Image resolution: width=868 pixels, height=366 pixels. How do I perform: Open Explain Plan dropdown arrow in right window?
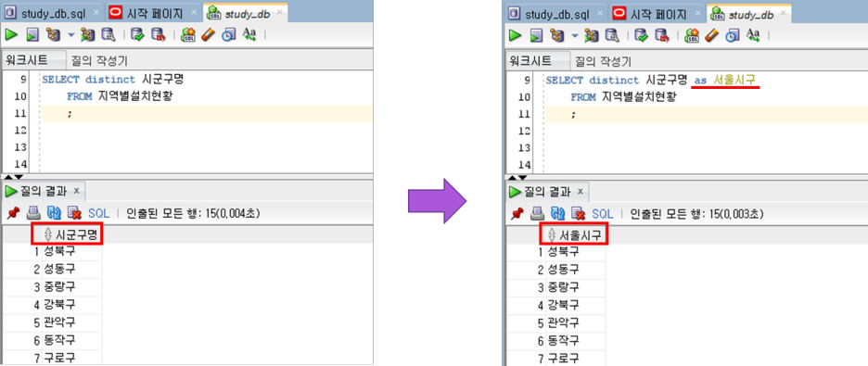(x=574, y=35)
